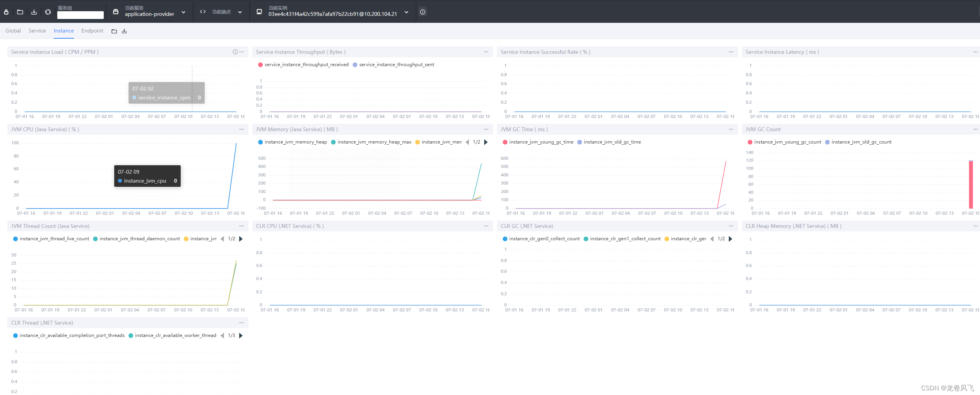Toggle instance_clr_available_completion_port_threads legend series
Screen dimensions: 980x395
coord(69,335)
